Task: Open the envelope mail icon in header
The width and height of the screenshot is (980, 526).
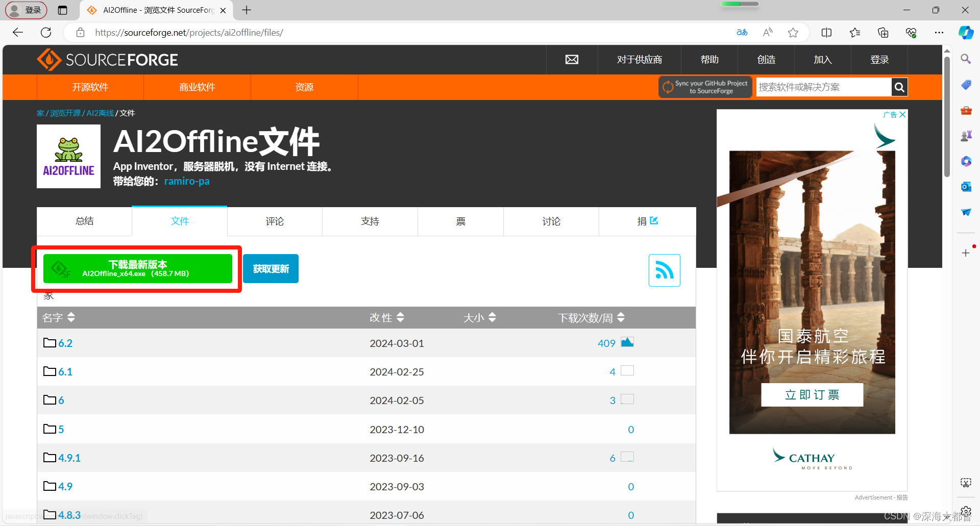Action: click(x=572, y=60)
